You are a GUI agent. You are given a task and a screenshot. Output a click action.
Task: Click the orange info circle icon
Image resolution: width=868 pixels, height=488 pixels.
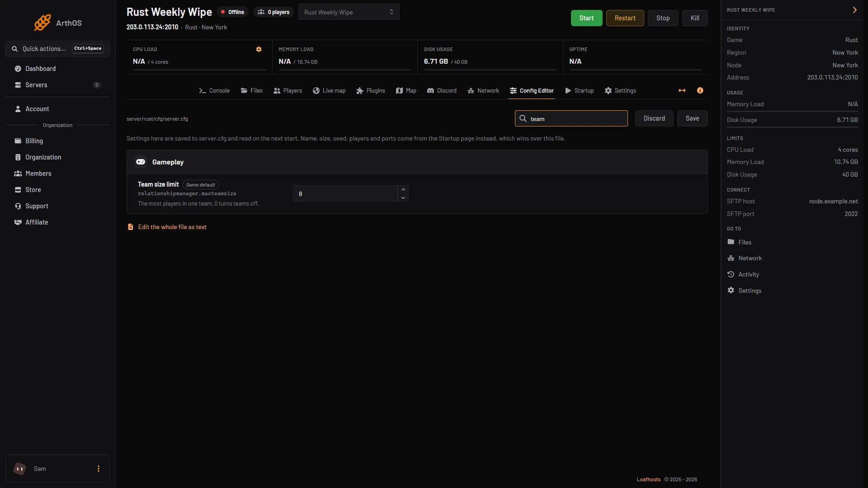[x=700, y=90]
